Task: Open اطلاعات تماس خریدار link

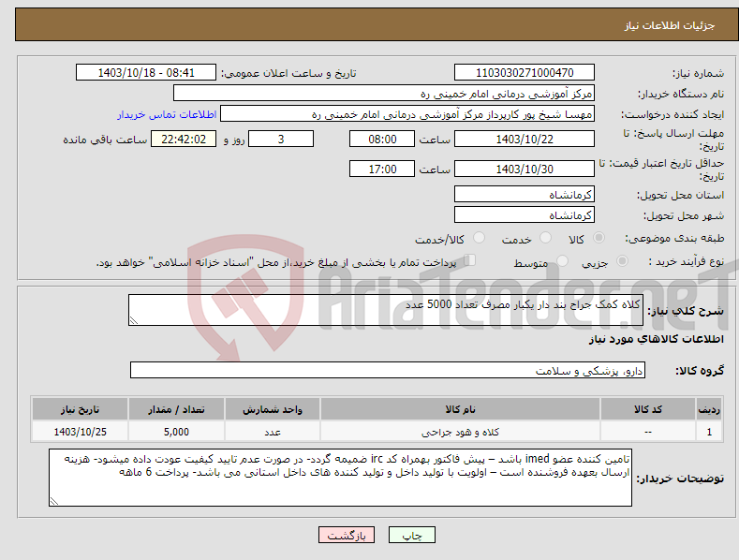Action: [167, 114]
